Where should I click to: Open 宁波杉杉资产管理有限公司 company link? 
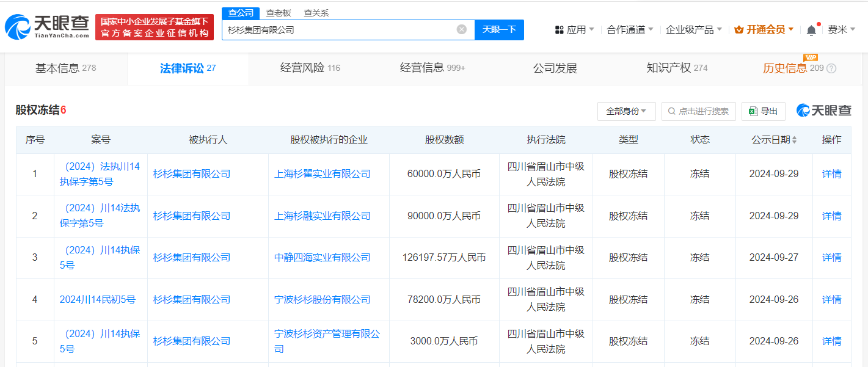[327, 341]
